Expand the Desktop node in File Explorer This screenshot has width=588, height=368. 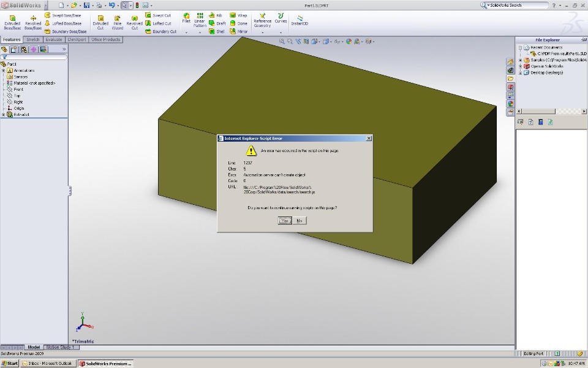coord(521,73)
